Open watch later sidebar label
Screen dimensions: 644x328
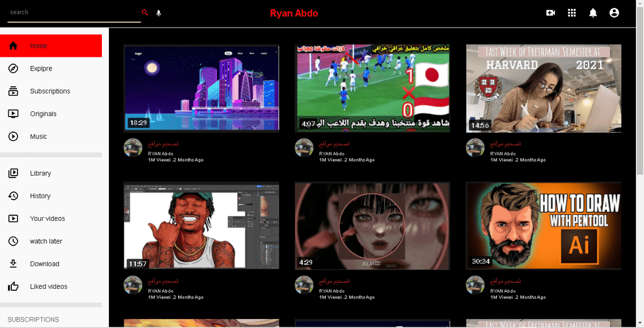point(46,241)
